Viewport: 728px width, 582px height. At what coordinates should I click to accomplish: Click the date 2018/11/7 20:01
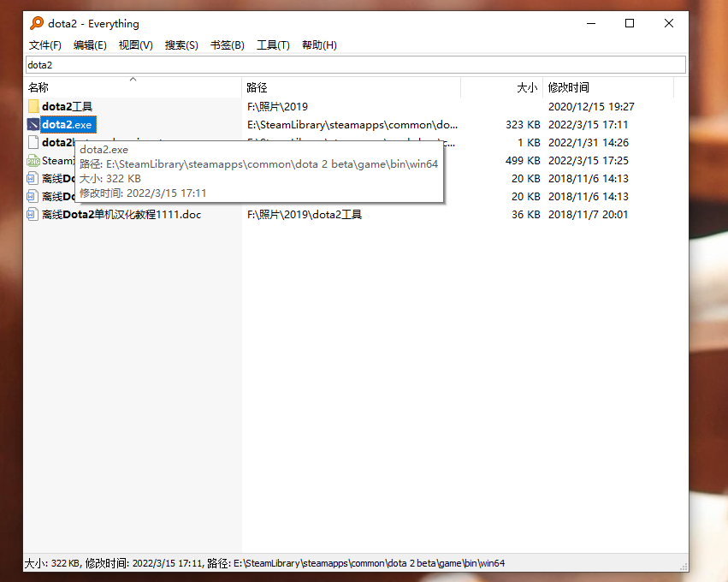click(x=589, y=215)
